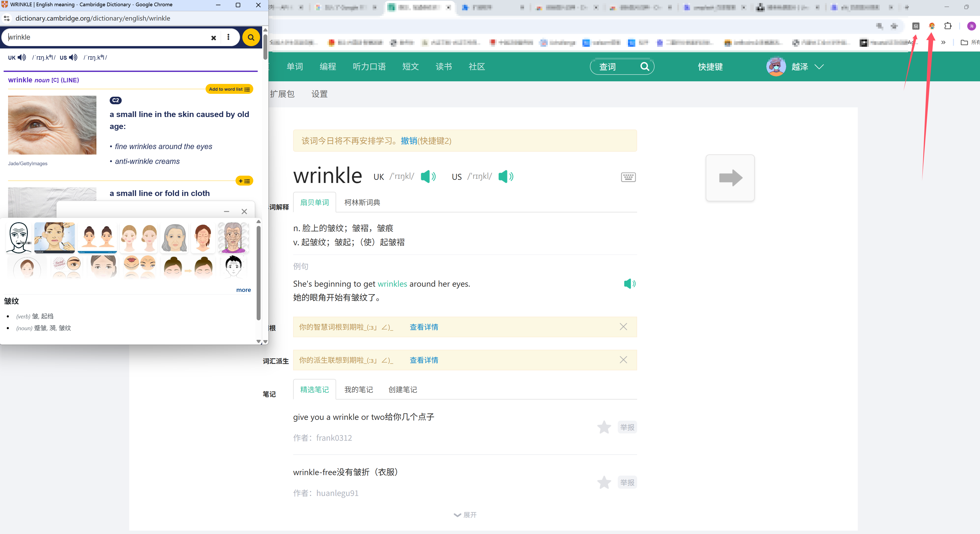980x534 pixels.
Task: Click the keyboard icon beside wrinkle
Action: (628, 177)
